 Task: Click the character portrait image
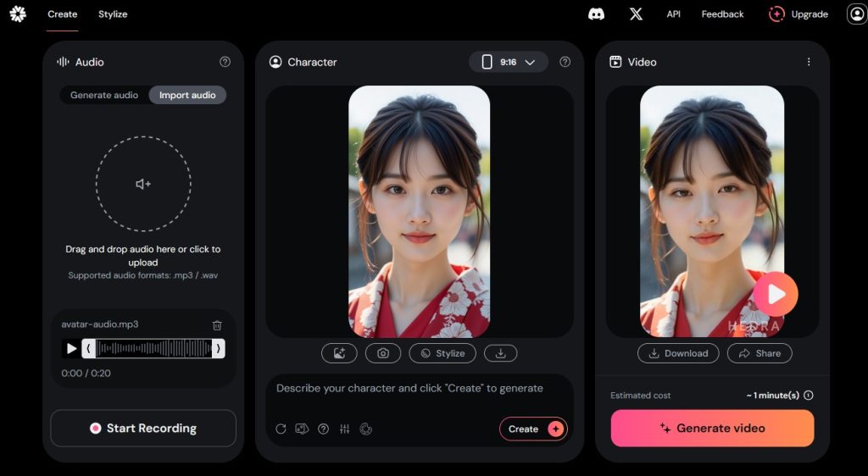pos(419,211)
